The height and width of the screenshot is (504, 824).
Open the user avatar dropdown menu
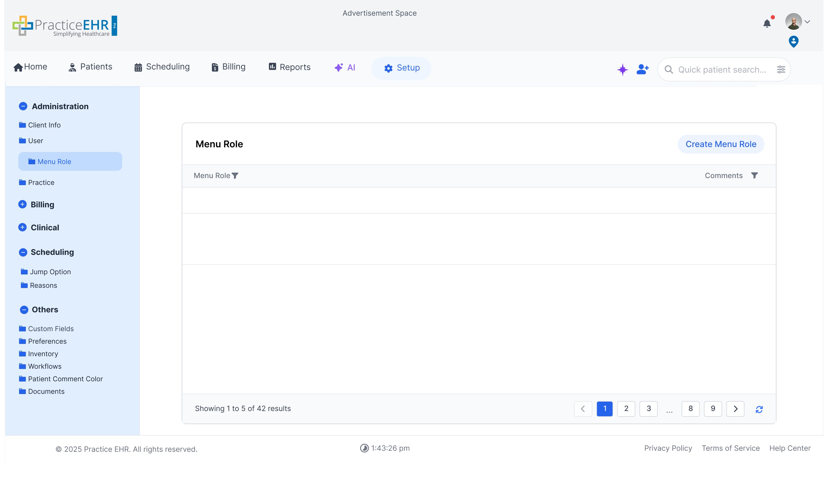coord(798,22)
